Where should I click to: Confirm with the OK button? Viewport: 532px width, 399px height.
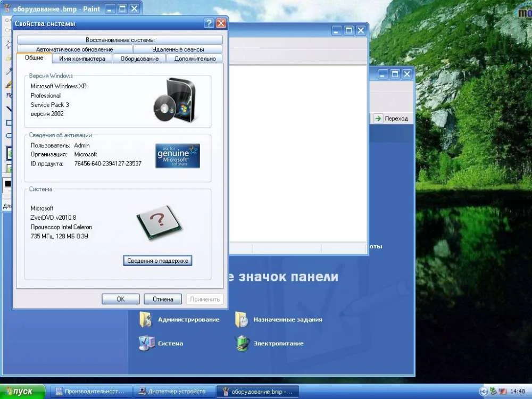pyautogui.click(x=121, y=299)
